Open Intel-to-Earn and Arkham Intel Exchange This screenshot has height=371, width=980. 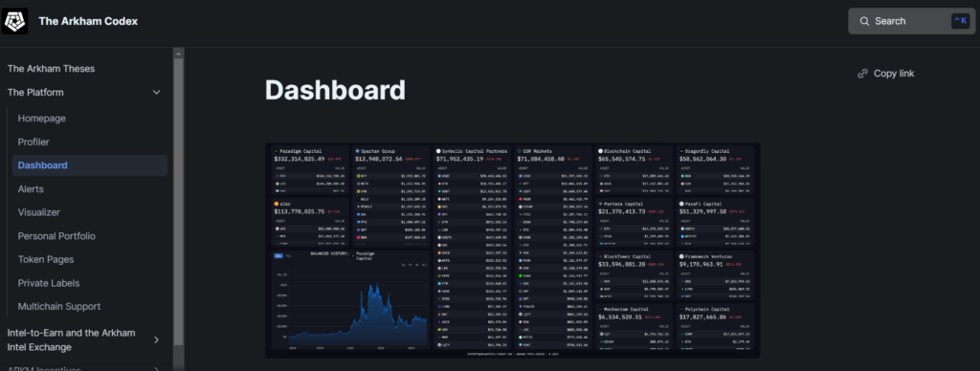[x=71, y=339]
